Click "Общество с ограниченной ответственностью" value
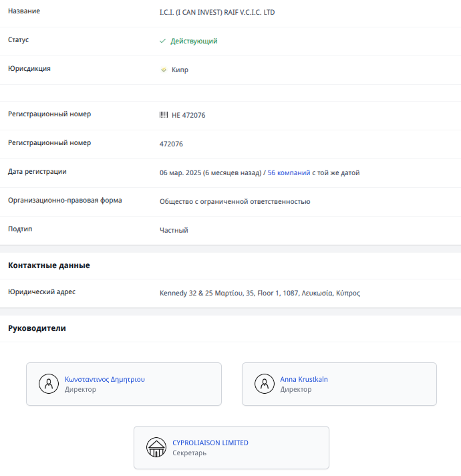 coord(235,201)
